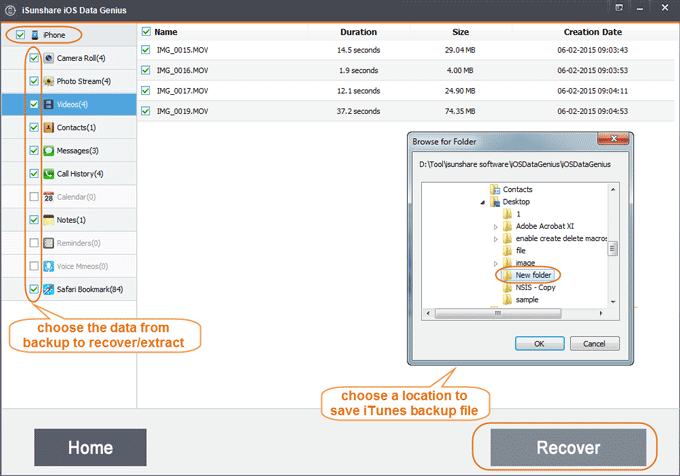Click the Voice Memos microphone icon
Image resolution: width=680 pixels, height=476 pixels.
49,266
